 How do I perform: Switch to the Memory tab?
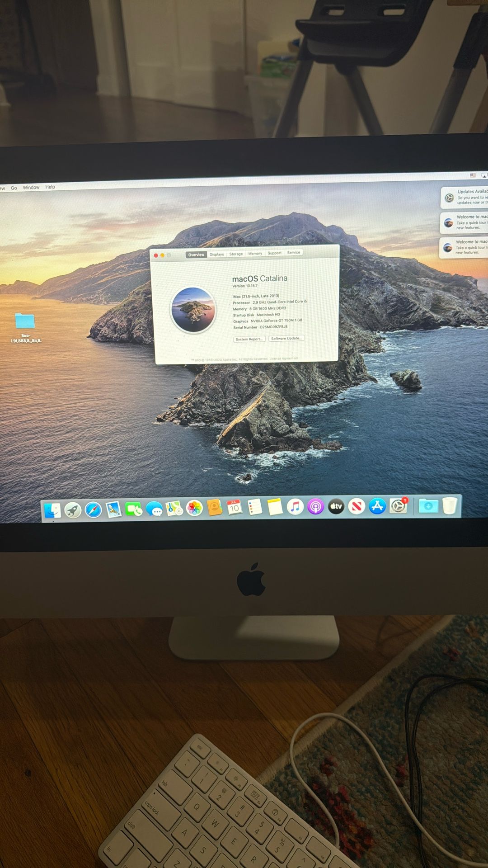[255, 253]
